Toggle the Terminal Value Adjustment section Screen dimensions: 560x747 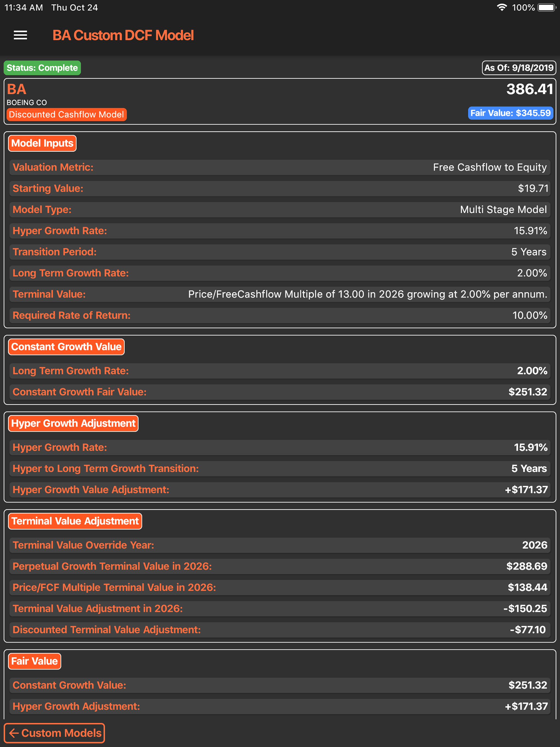(x=75, y=521)
